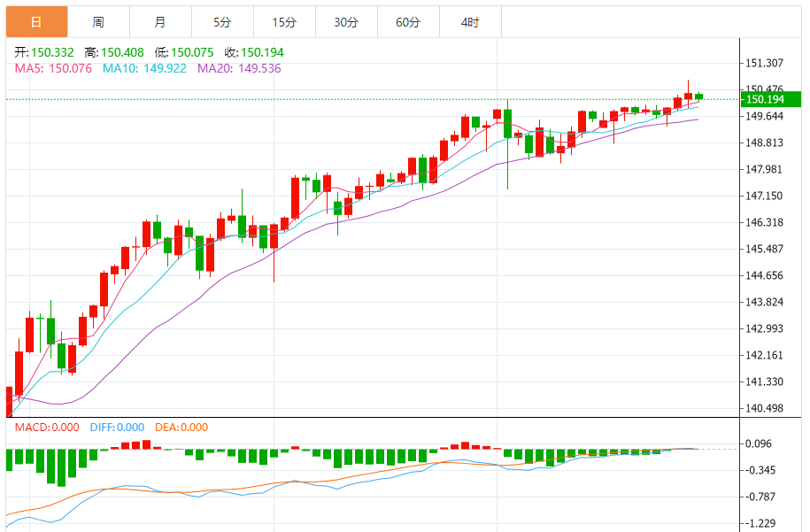Click the MA5: 150.076 indicator label
This screenshot has height=532, width=810.
tap(53, 69)
